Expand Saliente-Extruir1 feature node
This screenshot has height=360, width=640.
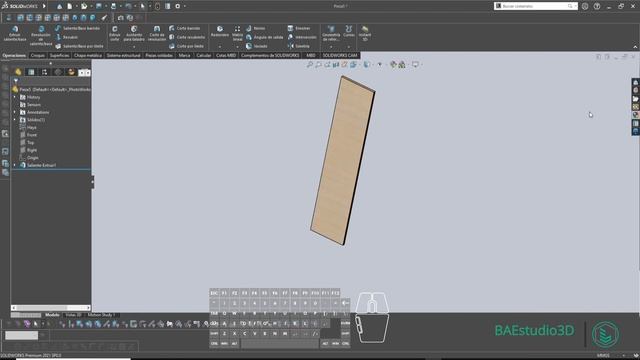pos(15,165)
